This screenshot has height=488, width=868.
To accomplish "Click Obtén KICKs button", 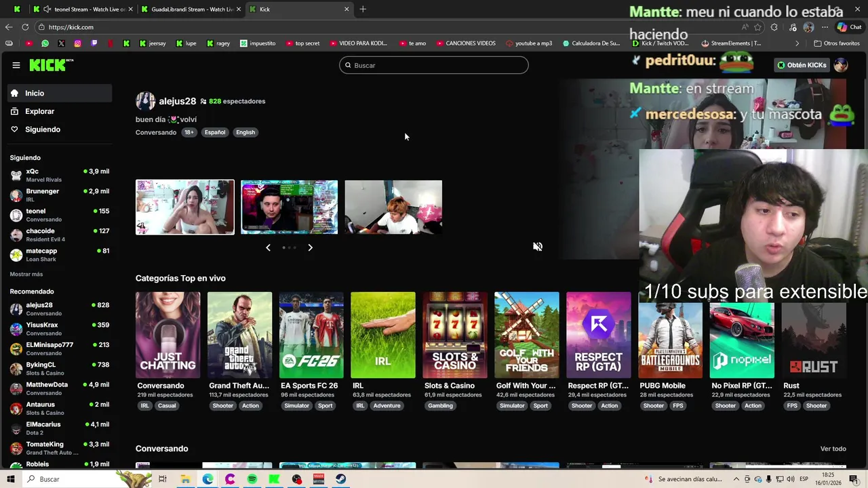I will tap(802, 65).
